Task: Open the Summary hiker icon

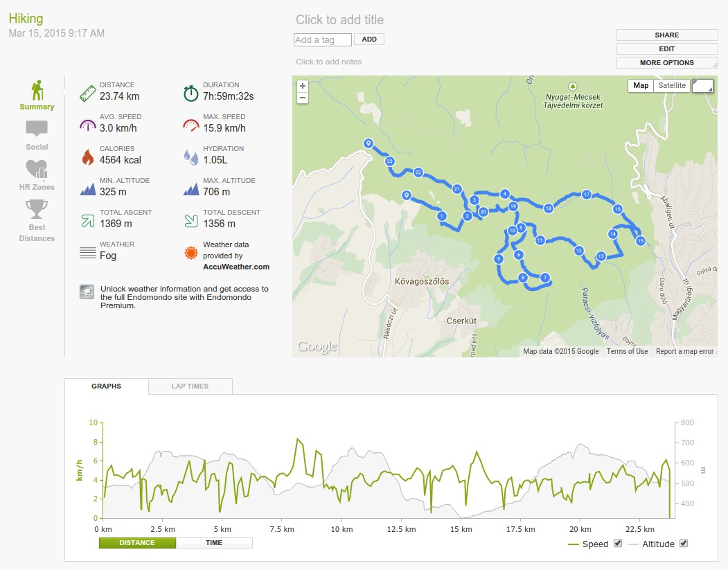Action: click(x=37, y=91)
